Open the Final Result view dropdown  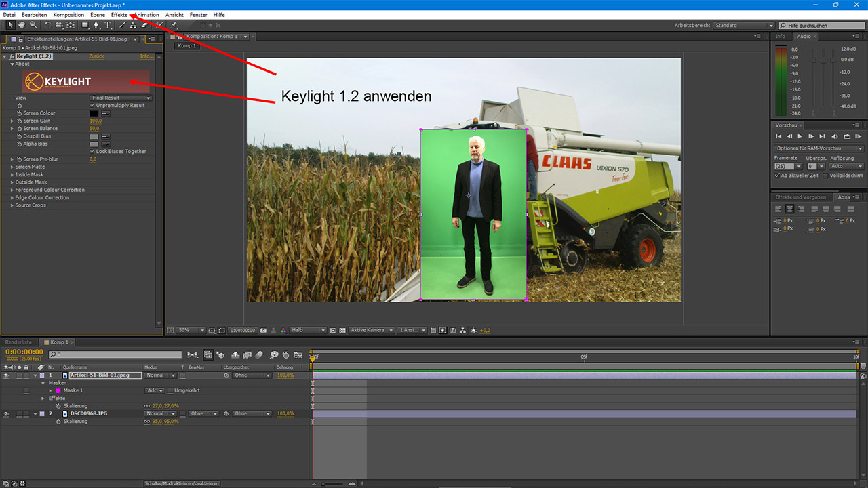(x=120, y=98)
